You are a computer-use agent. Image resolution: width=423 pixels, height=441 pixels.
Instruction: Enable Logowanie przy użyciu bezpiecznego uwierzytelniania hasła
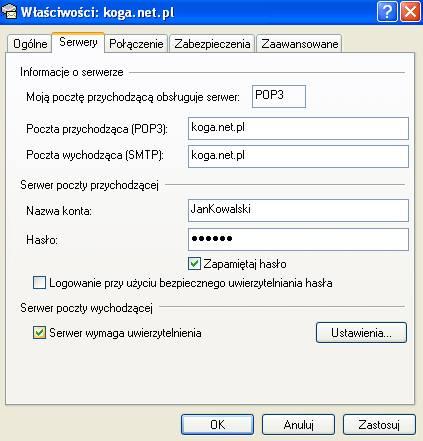[39, 283]
